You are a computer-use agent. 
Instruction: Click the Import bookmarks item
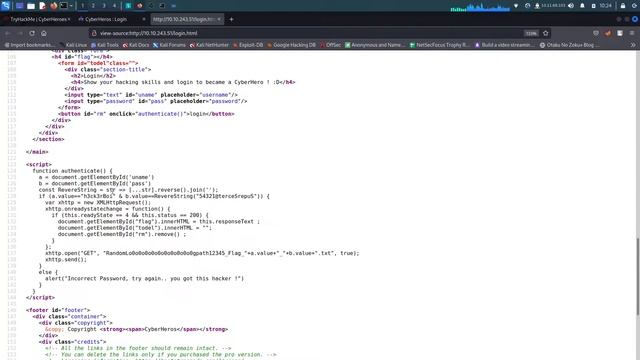29,45
